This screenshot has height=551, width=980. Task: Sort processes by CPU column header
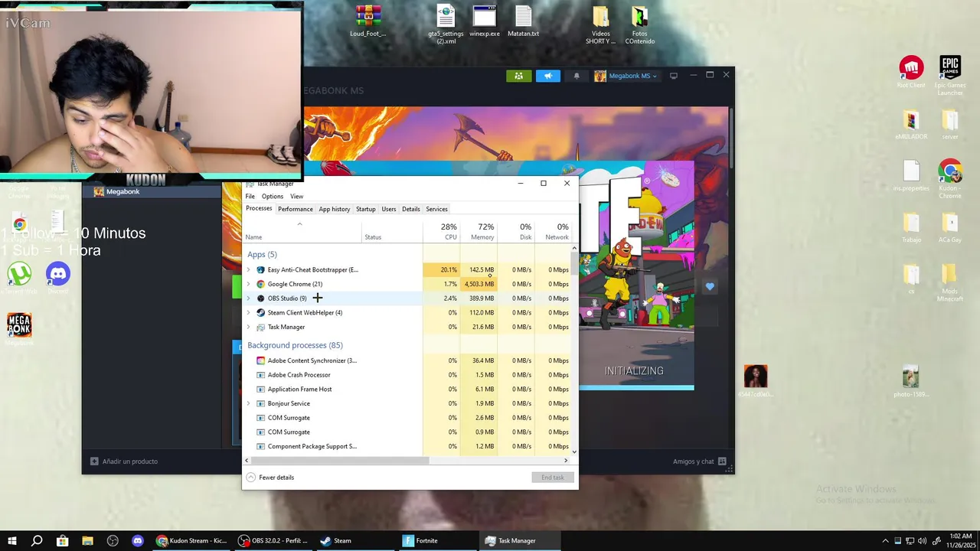tap(441, 231)
